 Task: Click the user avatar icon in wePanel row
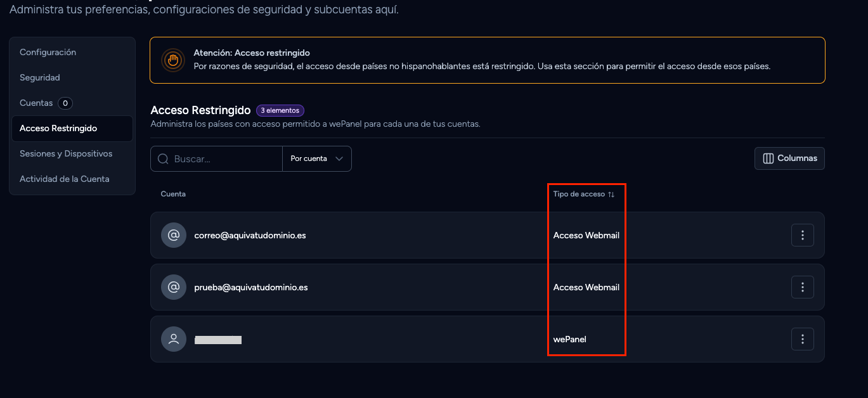(x=174, y=339)
